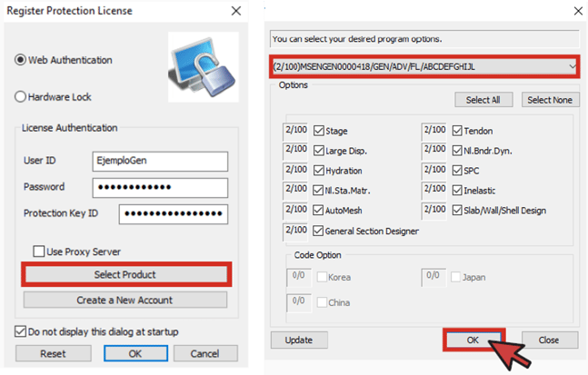Focus the Password field
The width and height of the screenshot is (588, 375).
coord(160,187)
